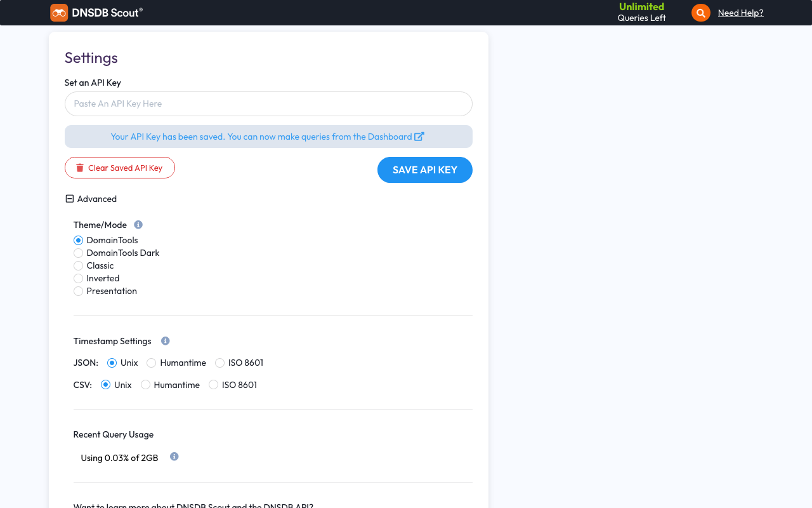
Task: Set JSON timestamp to Humantime
Action: click(152, 363)
